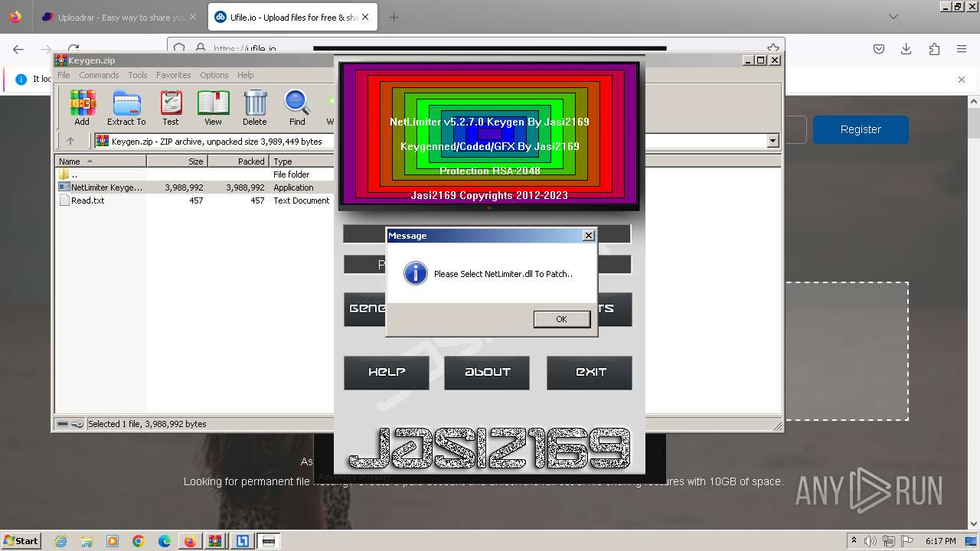Open the WinRAR Options menu
980x551 pixels.
tap(214, 75)
